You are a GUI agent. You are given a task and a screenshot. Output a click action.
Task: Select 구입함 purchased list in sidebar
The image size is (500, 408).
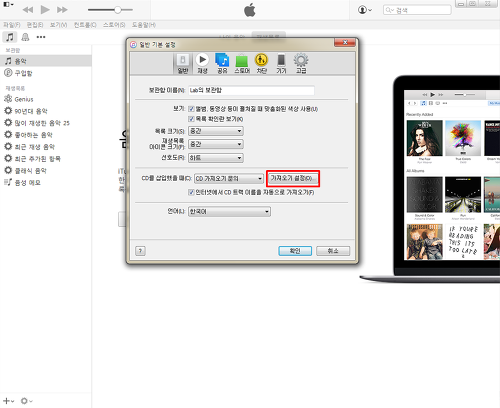coord(46,73)
